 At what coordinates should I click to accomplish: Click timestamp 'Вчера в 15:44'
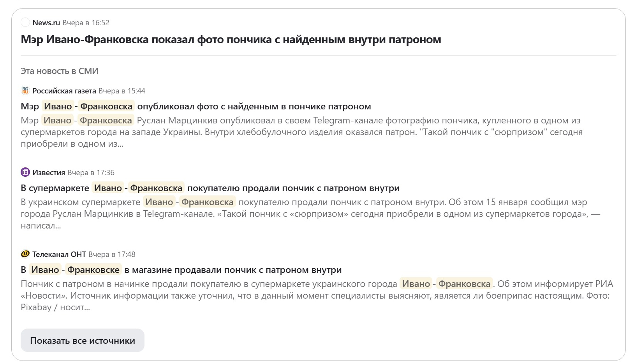(122, 91)
